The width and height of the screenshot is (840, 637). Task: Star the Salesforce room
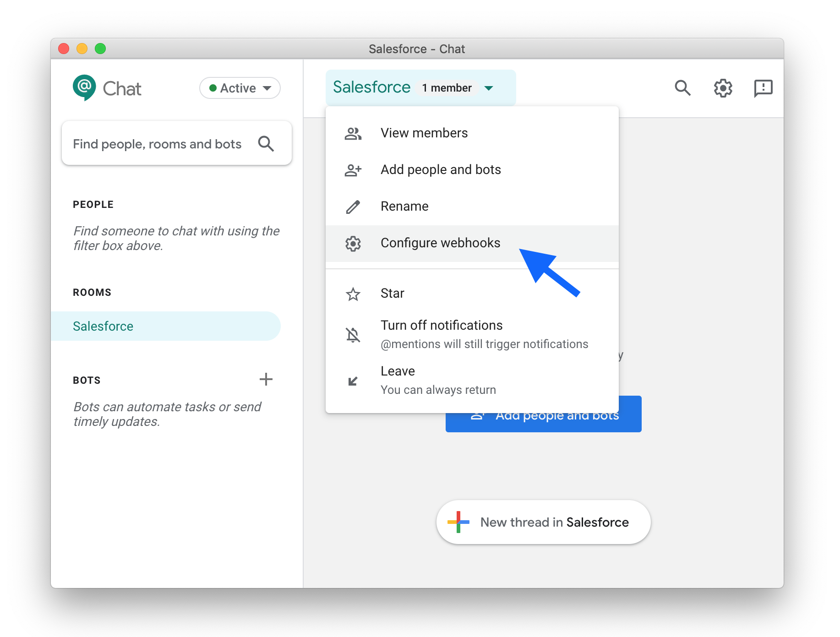coord(472,293)
